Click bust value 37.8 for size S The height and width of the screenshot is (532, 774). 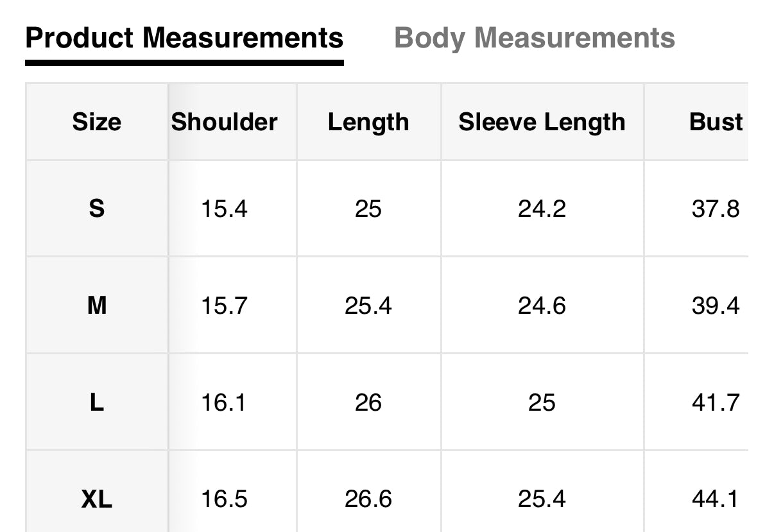(715, 209)
